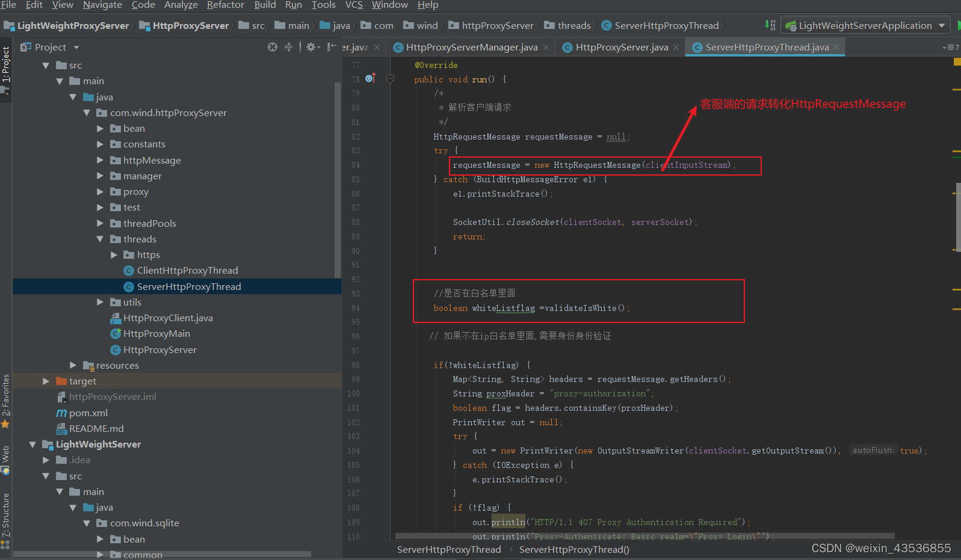The height and width of the screenshot is (560, 961).
Task: Select HttpProxyMain class in project tree
Action: tap(156, 334)
